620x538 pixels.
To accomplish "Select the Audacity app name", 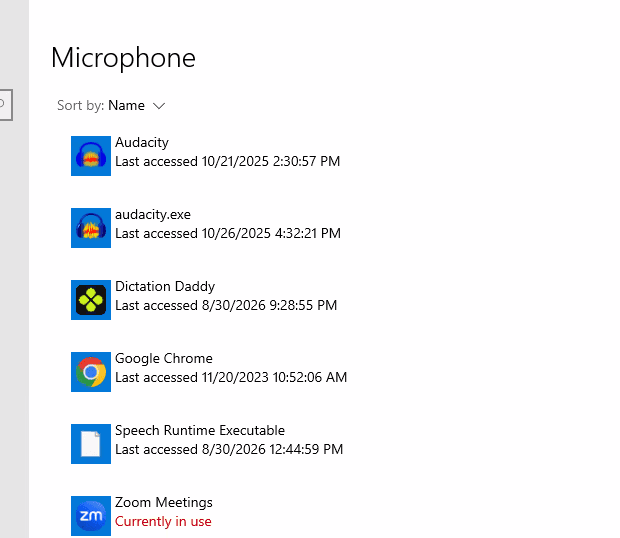I will coord(142,142).
